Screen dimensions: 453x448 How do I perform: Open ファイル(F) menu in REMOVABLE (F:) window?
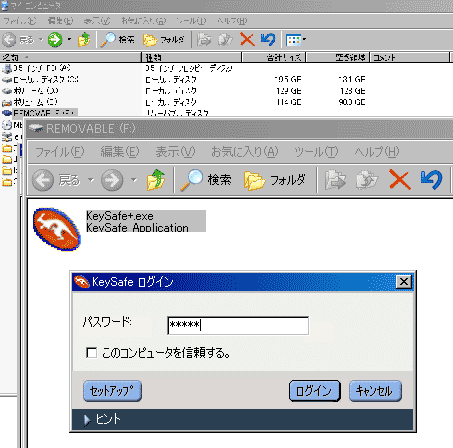pos(60,152)
